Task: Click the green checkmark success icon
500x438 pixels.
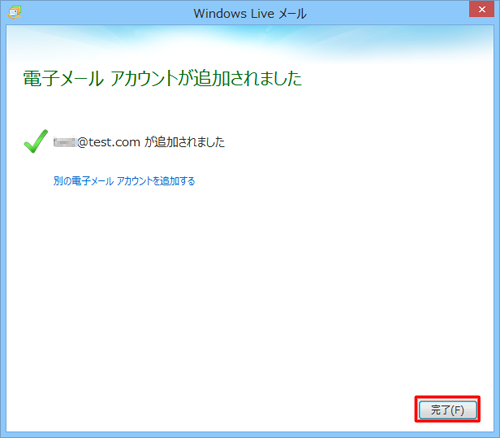Action: point(36,141)
